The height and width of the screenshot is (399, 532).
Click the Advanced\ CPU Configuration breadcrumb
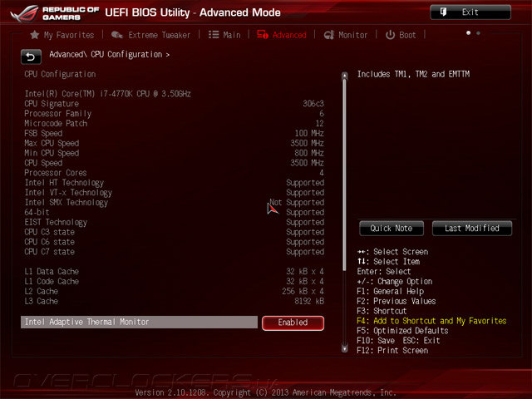click(109, 54)
